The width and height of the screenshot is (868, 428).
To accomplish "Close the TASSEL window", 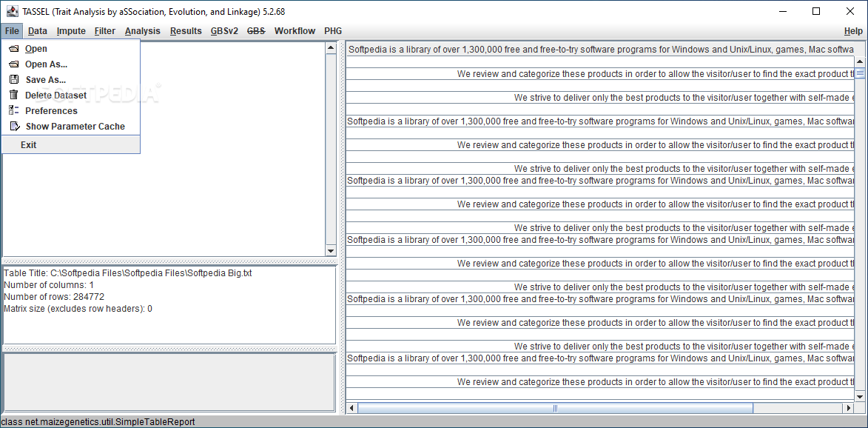I will tap(850, 11).
